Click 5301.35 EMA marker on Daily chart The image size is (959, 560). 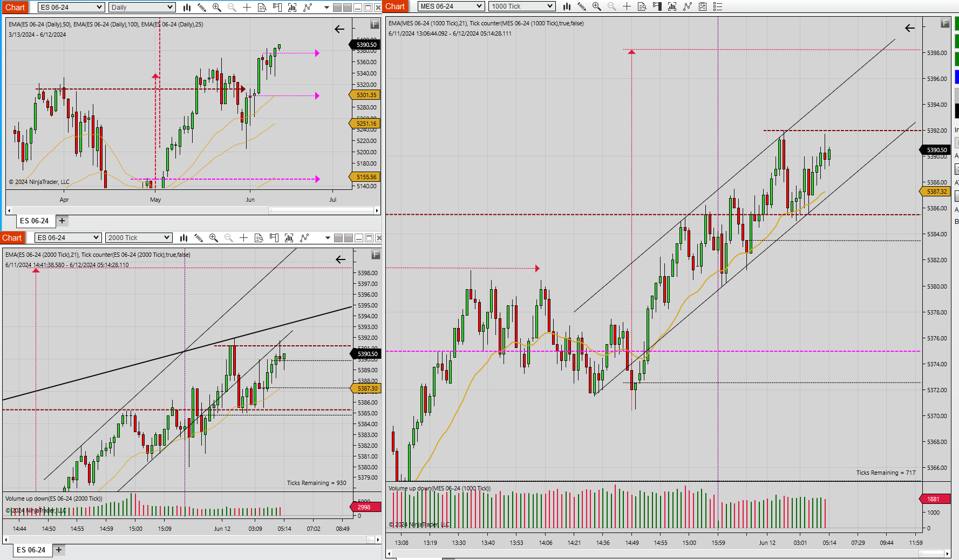pos(366,95)
